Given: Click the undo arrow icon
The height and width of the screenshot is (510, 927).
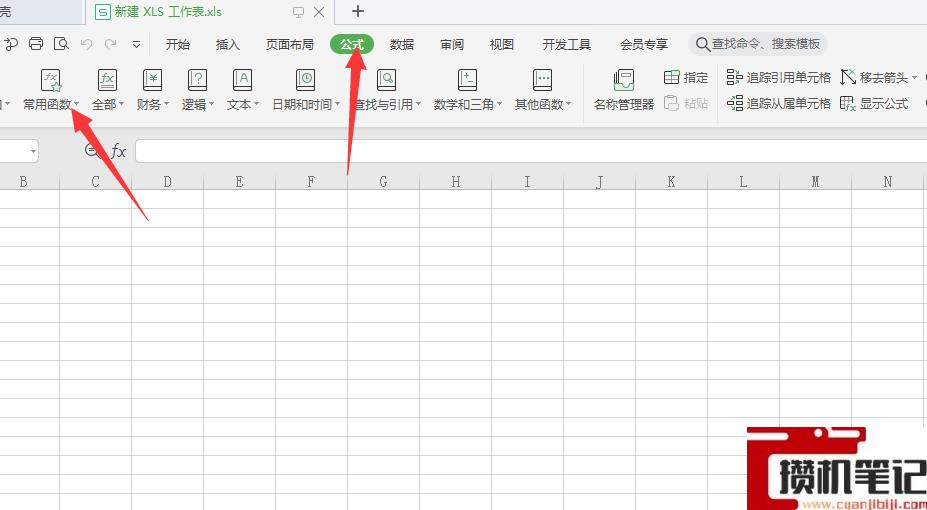Looking at the screenshot, I should [86, 44].
